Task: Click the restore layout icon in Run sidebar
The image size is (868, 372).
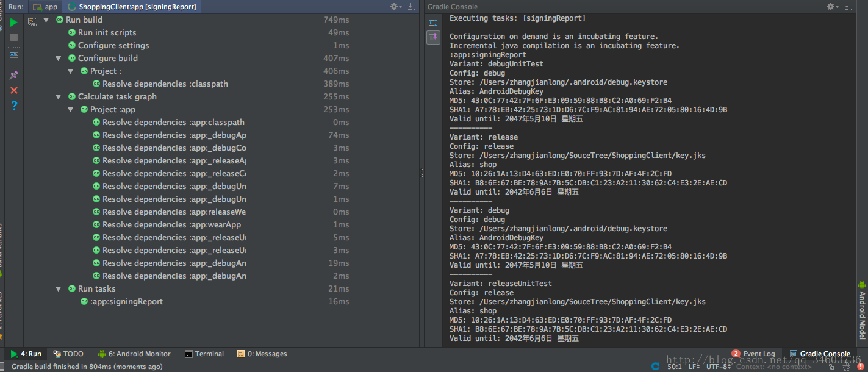Action: pos(14,56)
